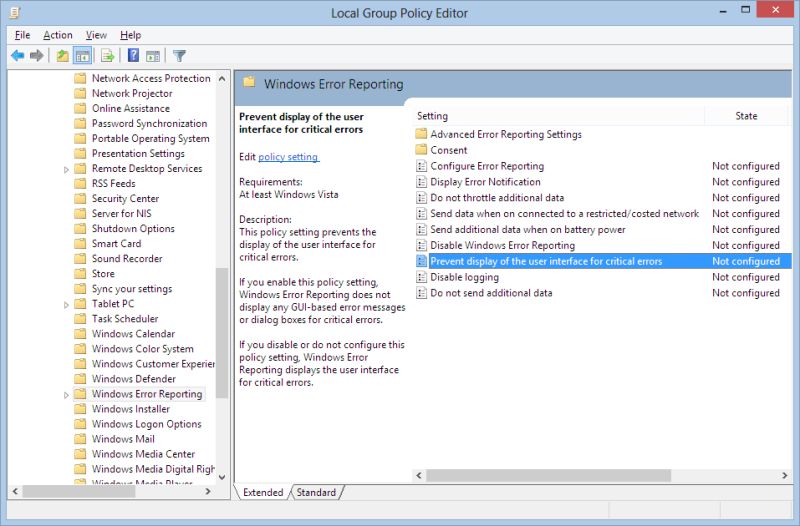Toggle the Action Pane toolbar icon
This screenshot has height=526, width=800.
(153, 56)
